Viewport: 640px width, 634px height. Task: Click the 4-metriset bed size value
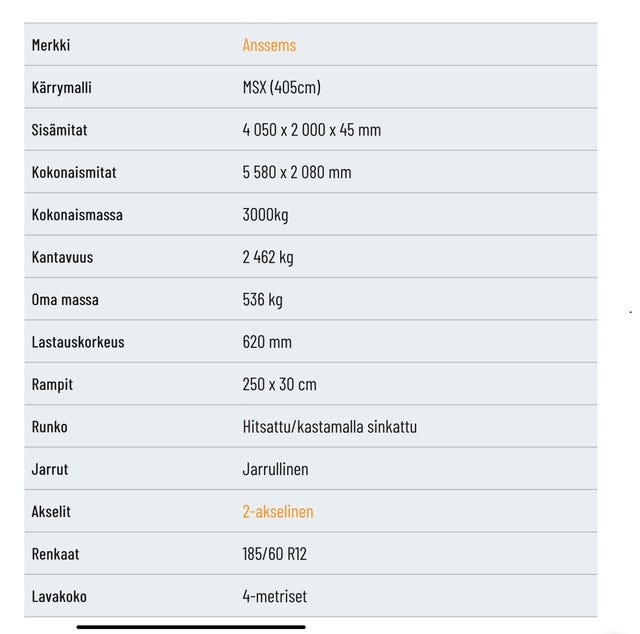click(274, 596)
